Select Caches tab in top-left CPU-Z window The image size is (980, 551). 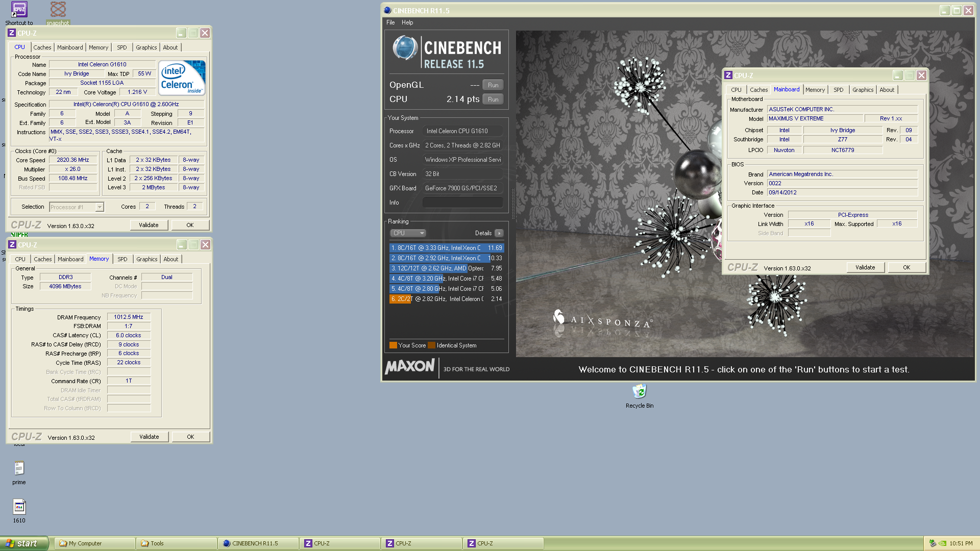(x=42, y=47)
